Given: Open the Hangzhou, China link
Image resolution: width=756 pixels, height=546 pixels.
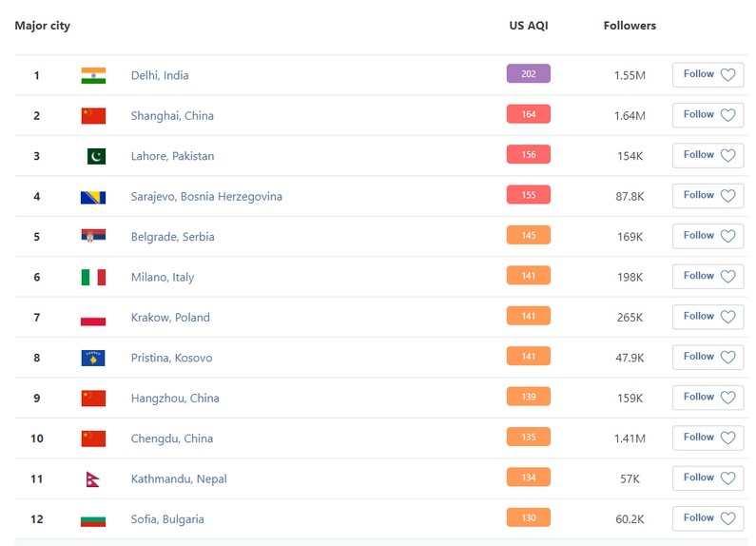Looking at the screenshot, I should (x=175, y=399).
